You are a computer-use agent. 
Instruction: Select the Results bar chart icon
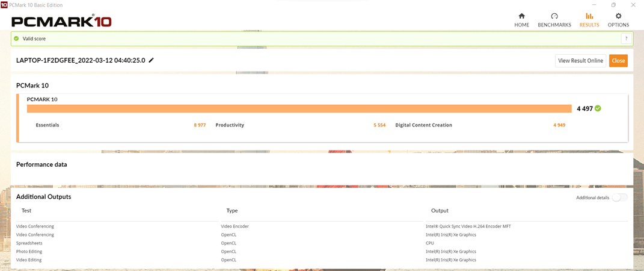[589, 16]
